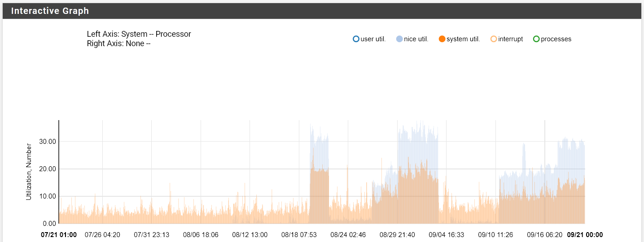Select the 09/21 00:00 end date label
This screenshot has width=644, height=242.
tap(585, 234)
